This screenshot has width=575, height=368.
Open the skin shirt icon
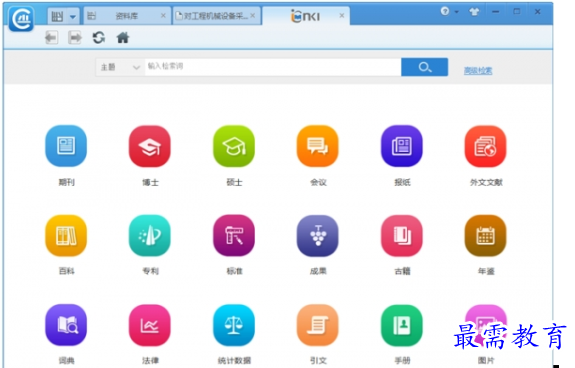click(474, 12)
